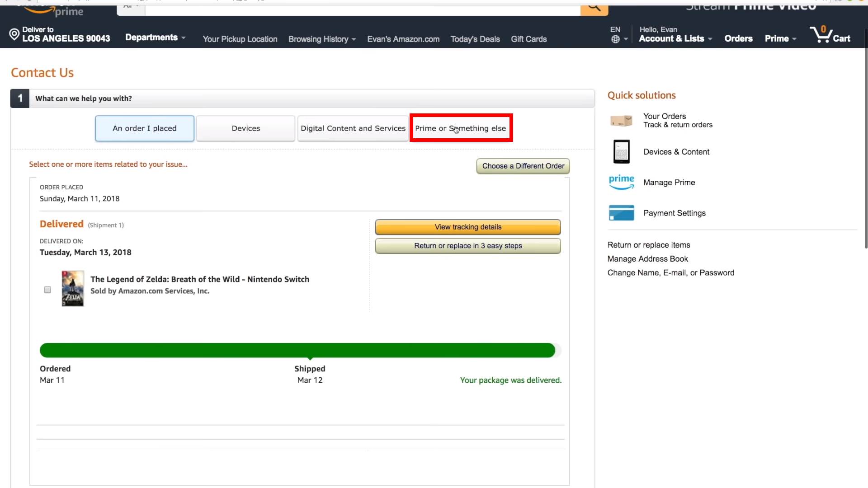Image resolution: width=868 pixels, height=488 pixels.
Task: Open the Account & Lists dropdown
Action: click(675, 39)
